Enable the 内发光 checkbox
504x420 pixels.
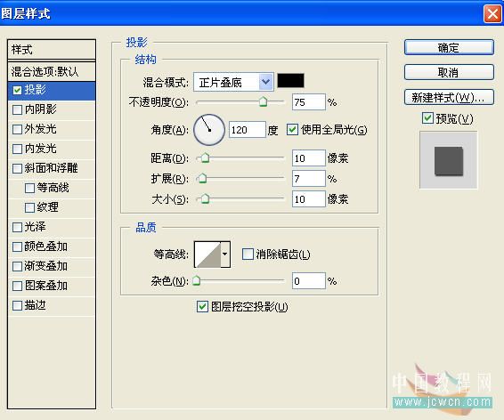pos(17,149)
